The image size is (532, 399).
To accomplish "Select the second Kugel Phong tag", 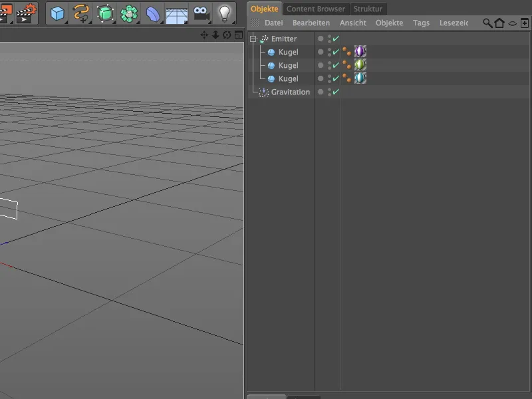I will (346, 65).
